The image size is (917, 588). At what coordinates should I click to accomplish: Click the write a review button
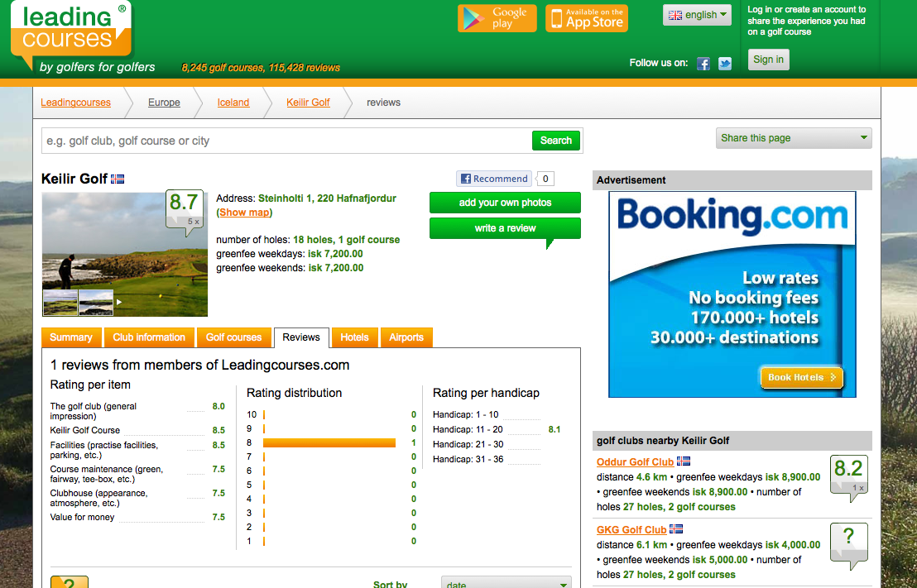(505, 228)
